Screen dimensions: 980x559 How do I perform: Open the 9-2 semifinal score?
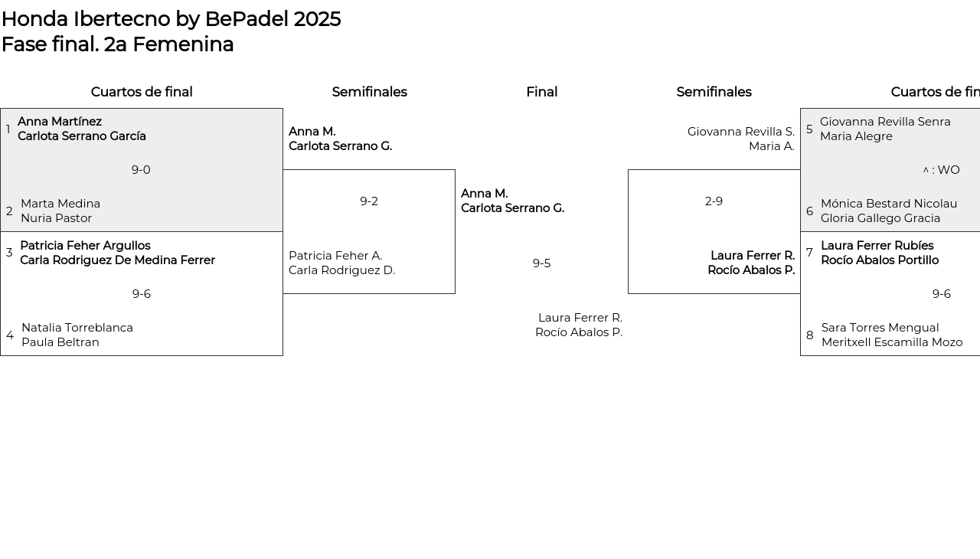(369, 201)
